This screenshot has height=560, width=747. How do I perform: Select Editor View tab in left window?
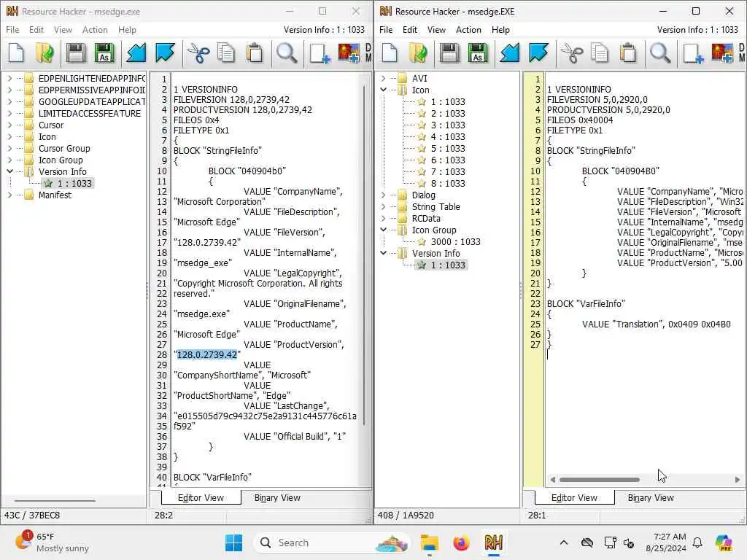pos(201,497)
